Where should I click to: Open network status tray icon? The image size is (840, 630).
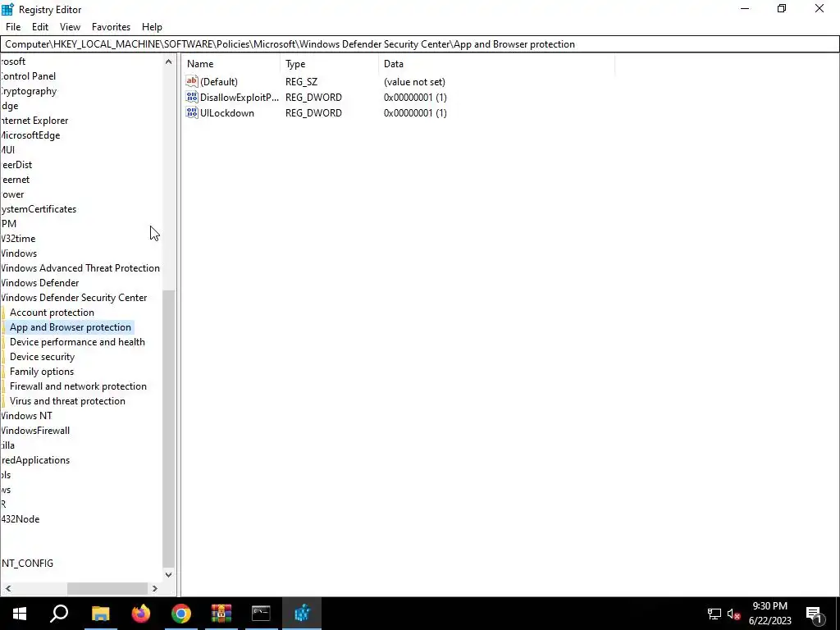[714, 614]
